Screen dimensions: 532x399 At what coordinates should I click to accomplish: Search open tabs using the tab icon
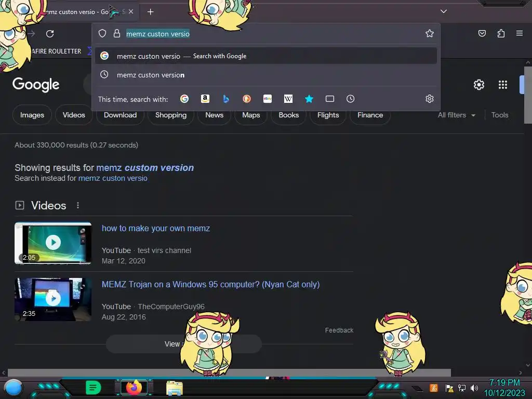pyautogui.click(x=330, y=99)
